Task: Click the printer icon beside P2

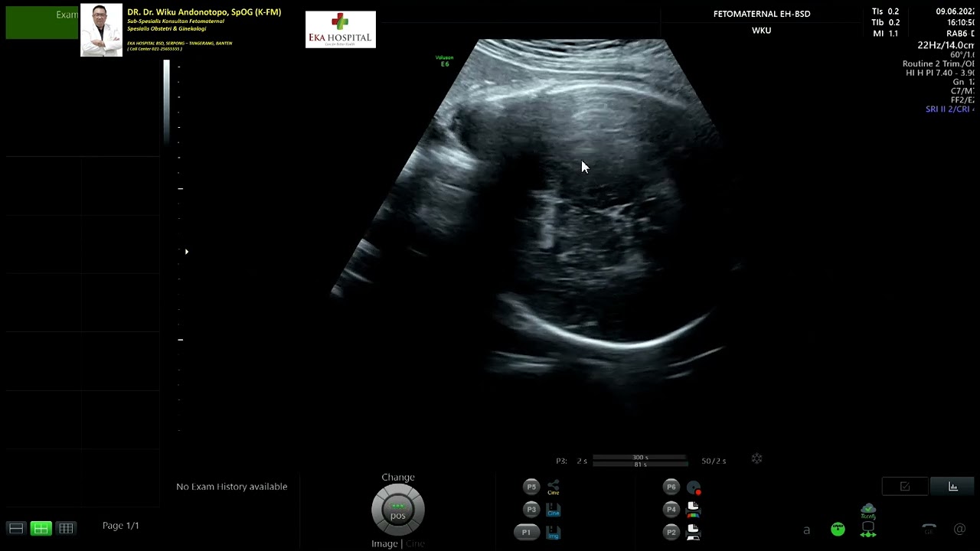Action: [693, 533]
